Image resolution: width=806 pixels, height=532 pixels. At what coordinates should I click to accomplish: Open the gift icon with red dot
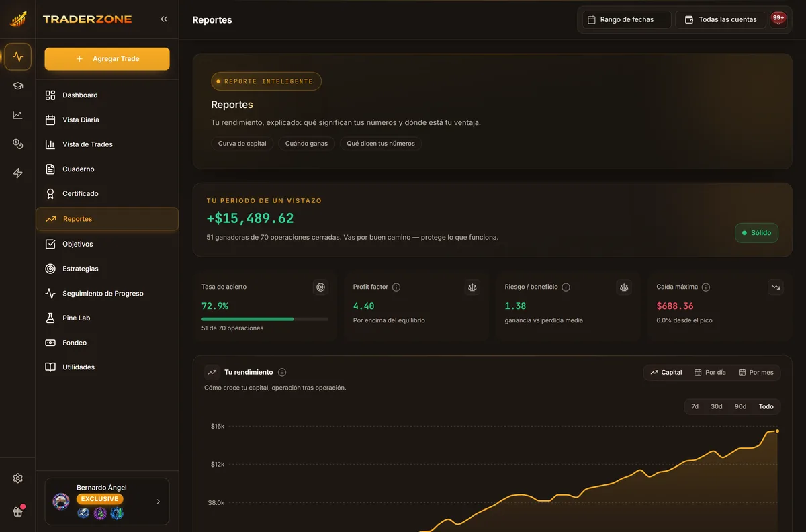[18, 511]
